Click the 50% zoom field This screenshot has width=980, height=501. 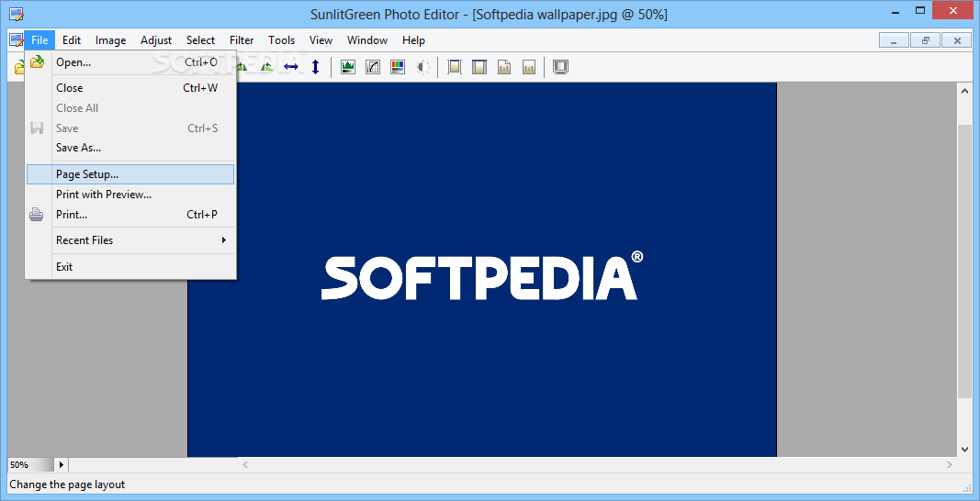click(30, 465)
